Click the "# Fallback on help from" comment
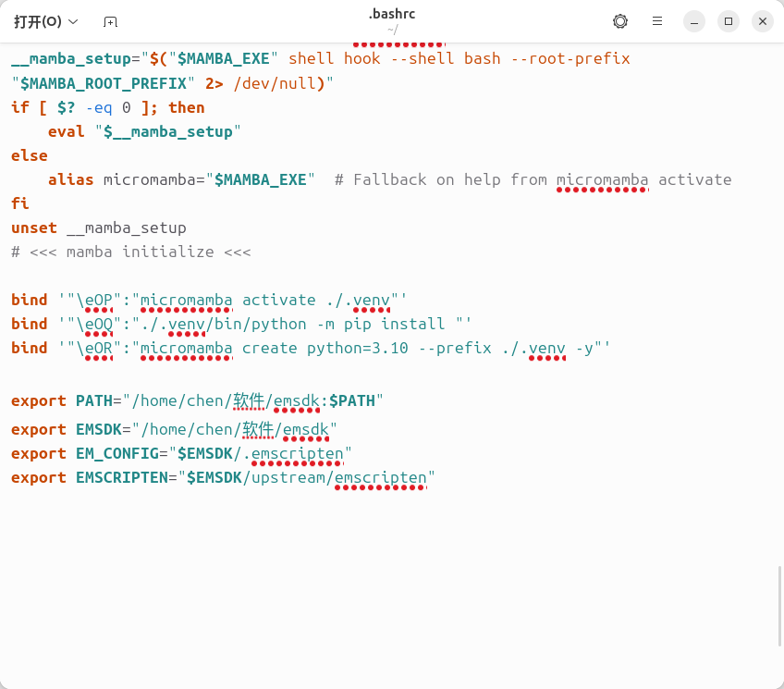Screen dimensions: 784x689 click(x=440, y=179)
